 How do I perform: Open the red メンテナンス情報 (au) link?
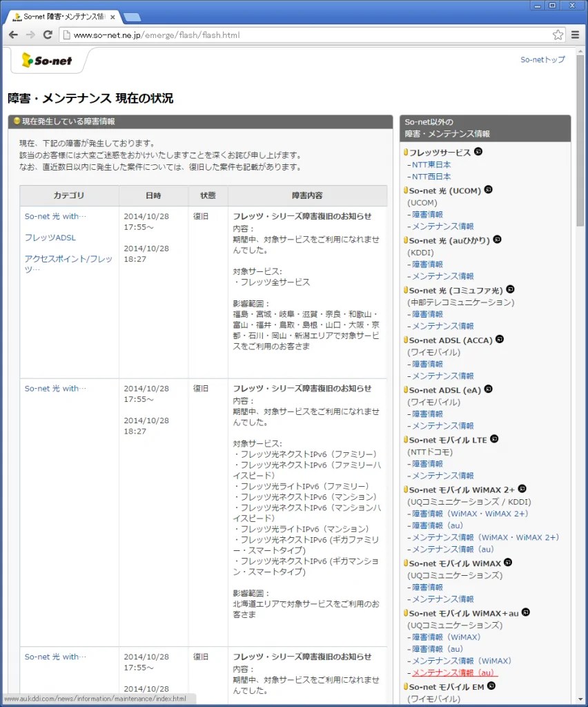click(453, 672)
